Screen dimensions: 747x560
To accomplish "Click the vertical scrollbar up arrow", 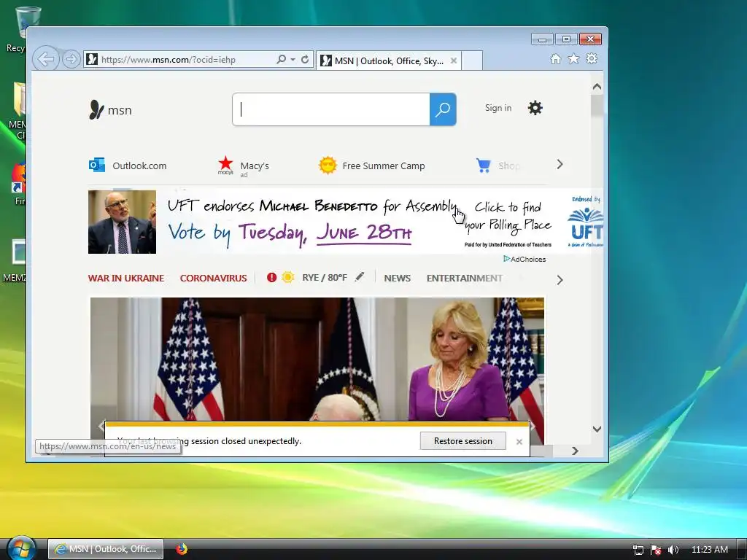I will 597,87.
